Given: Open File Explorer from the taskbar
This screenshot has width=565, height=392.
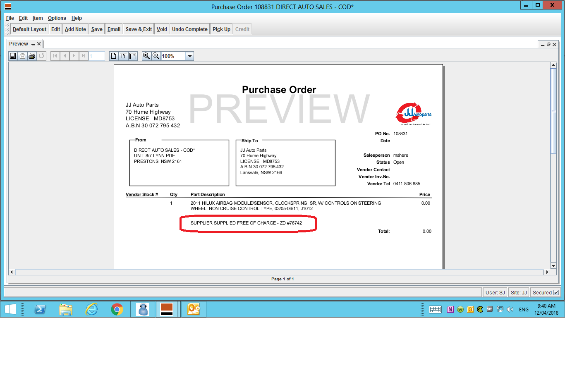Looking at the screenshot, I should [66, 309].
